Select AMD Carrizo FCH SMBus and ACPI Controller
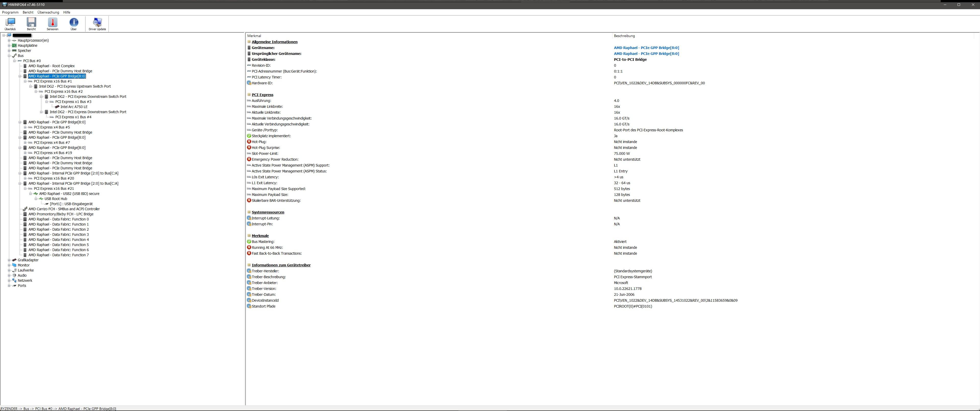980x411 pixels. click(x=64, y=209)
